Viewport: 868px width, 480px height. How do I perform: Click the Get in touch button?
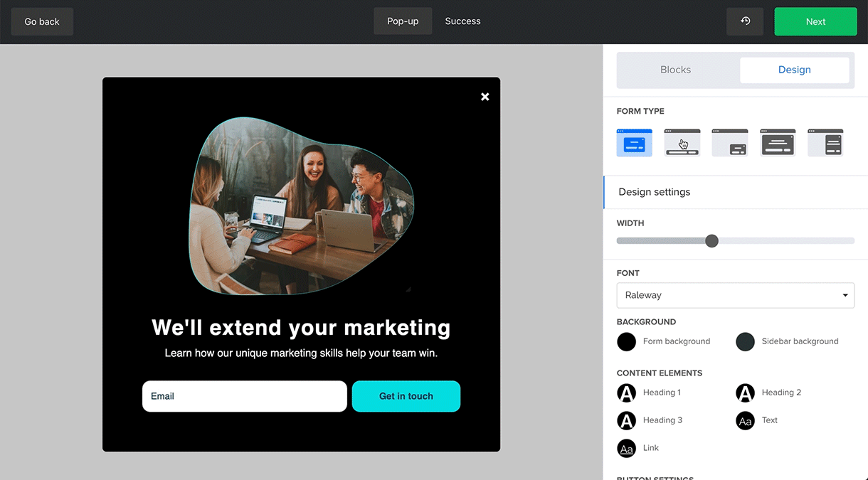tap(406, 396)
